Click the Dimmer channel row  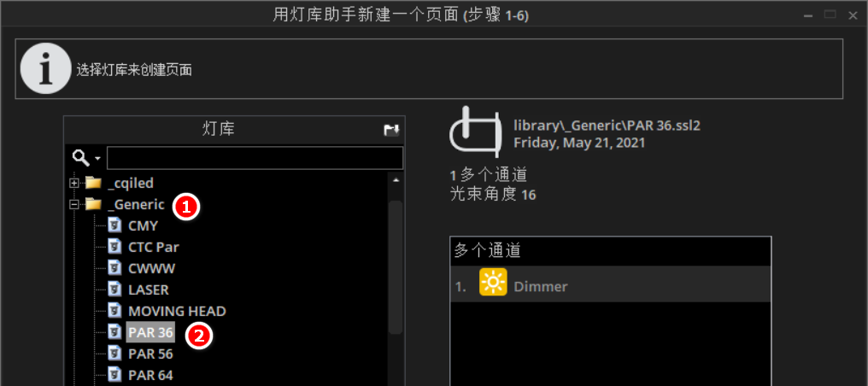coord(611,284)
